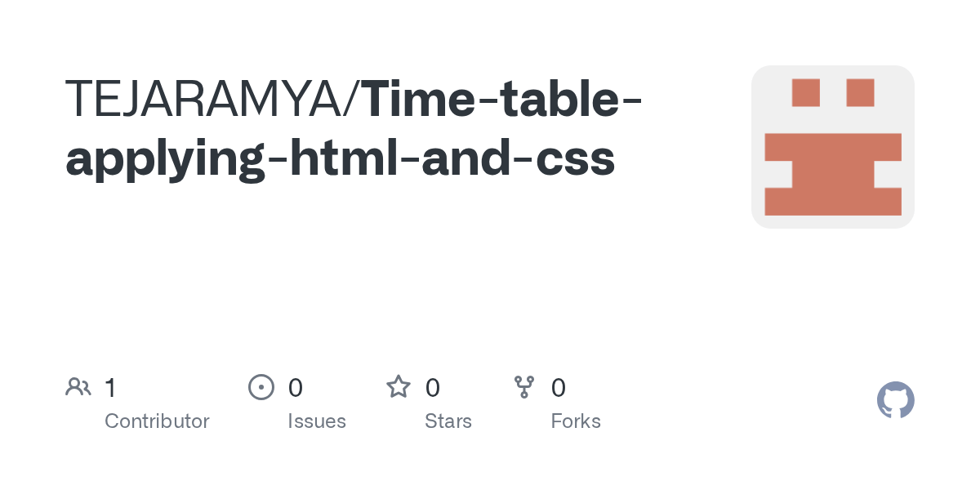The height and width of the screenshot is (490, 980).
Task: Click the Stars label
Action: 448,421
